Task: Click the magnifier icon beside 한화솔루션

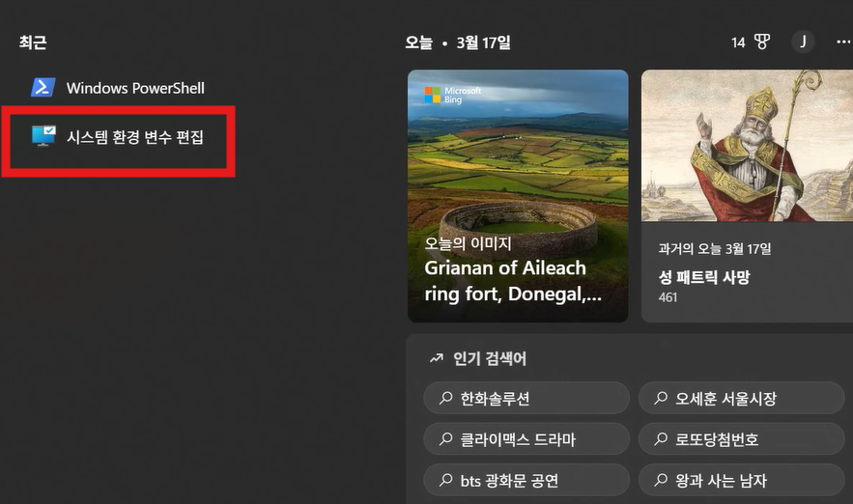Action: click(x=446, y=398)
